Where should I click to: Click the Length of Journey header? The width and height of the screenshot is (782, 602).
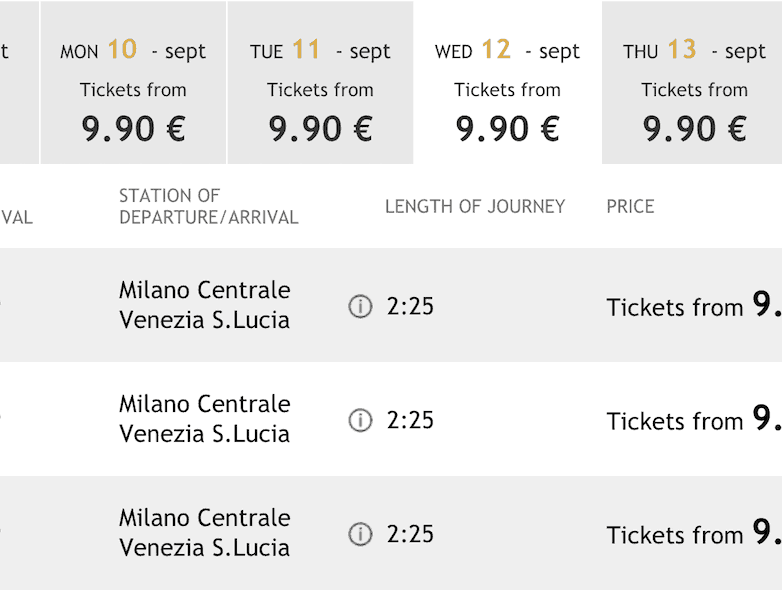(x=475, y=206)
